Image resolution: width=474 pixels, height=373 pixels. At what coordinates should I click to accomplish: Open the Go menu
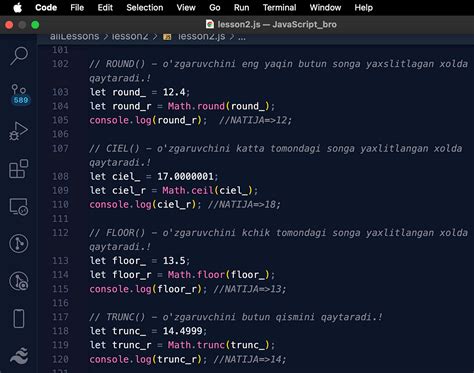tap(215, 7)
